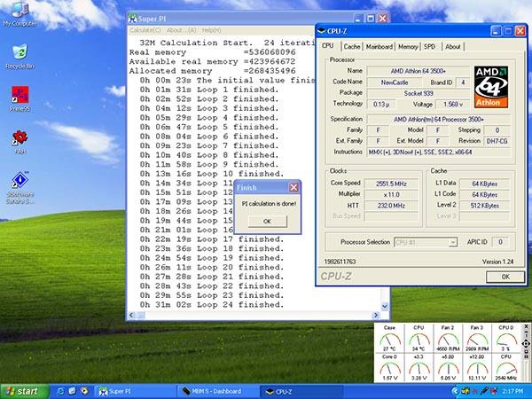Click the Fan 3 RPM gauge
532x399 pixels.
(477, 338)
